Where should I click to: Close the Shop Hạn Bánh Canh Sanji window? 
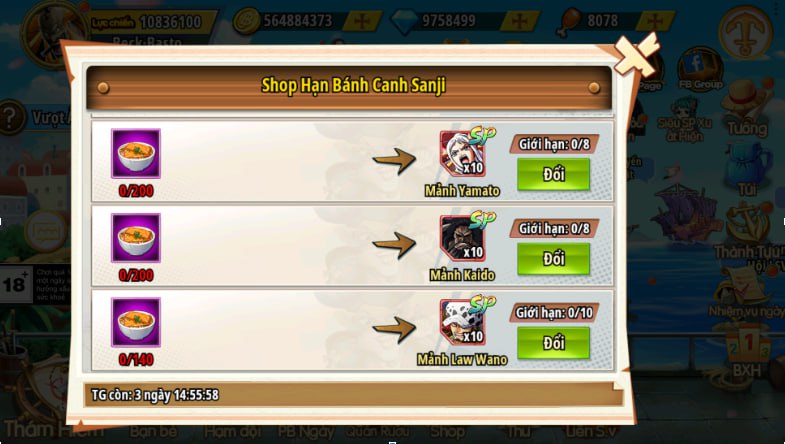point(636,54)
